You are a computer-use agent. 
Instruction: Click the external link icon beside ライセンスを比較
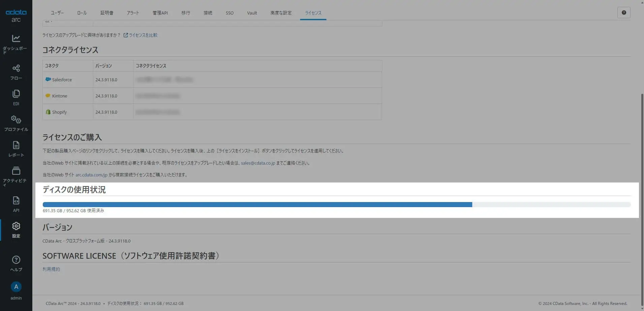click(126, 35)
